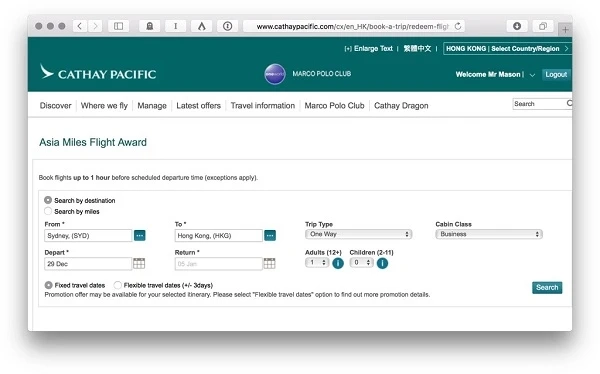Open the To airport picker icon

(x=270, y=235)
